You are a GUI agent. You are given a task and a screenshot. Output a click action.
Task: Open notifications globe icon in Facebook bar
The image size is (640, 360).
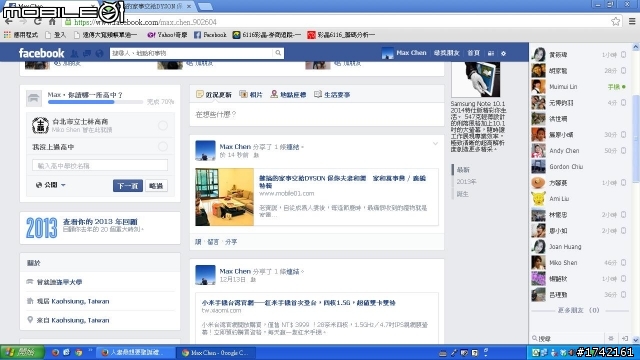(x=99, y=53)
